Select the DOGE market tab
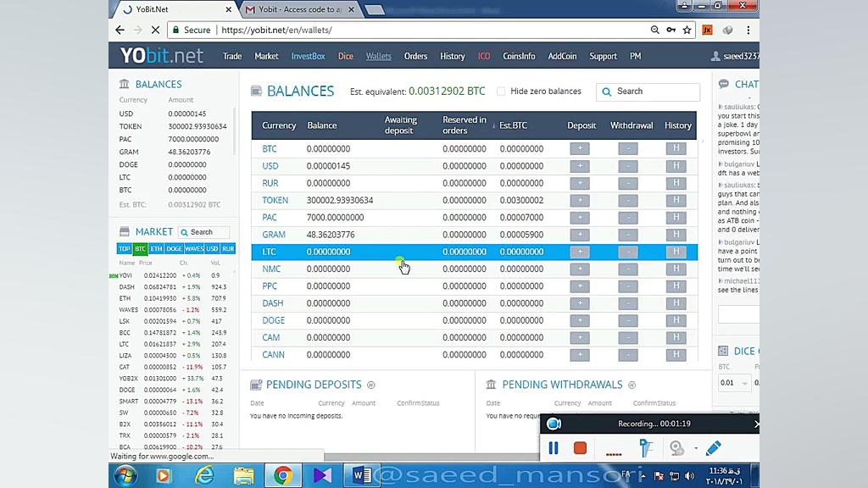 pos(174,249)
